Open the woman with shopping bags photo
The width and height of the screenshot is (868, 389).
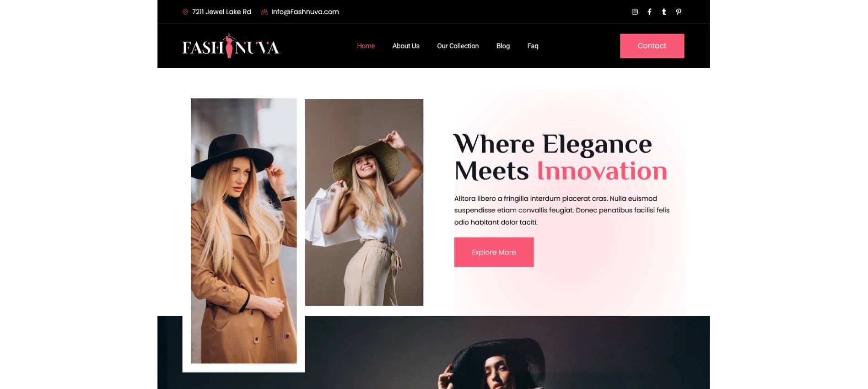tap(364, 202)
